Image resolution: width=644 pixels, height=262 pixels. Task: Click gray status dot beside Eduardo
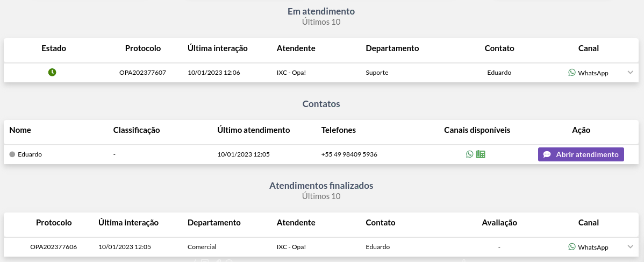click(x=12, y=154)
